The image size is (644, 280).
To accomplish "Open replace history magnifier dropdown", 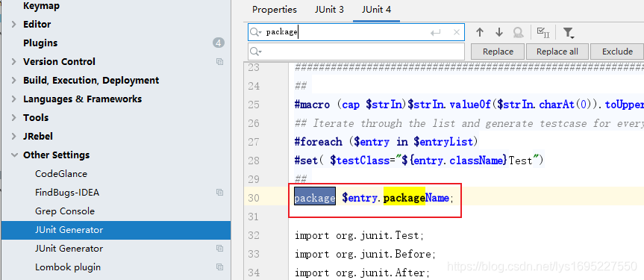I will click(256, 52).
